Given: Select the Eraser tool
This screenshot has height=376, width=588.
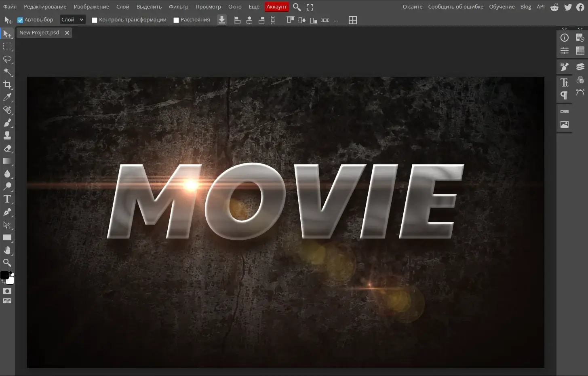Looking at the screenshot, I should tap(7, 148).
